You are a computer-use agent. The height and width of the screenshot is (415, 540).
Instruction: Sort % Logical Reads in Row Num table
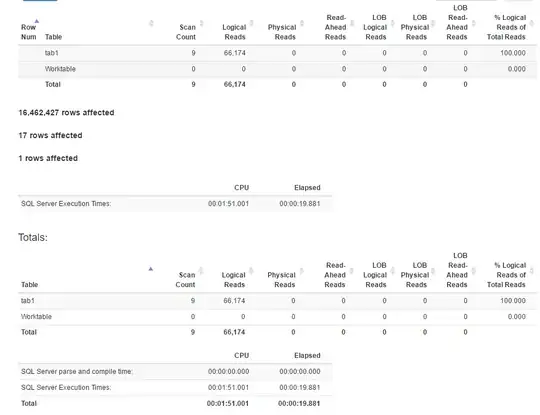(532, 23)
